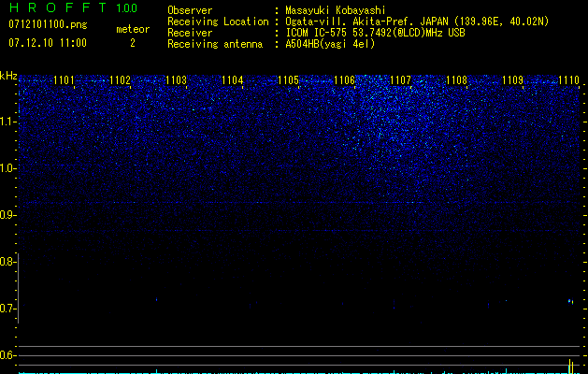Screen dimensions: 588x374
Task: Click the Receiving Location label
Action: pos(218,22)
